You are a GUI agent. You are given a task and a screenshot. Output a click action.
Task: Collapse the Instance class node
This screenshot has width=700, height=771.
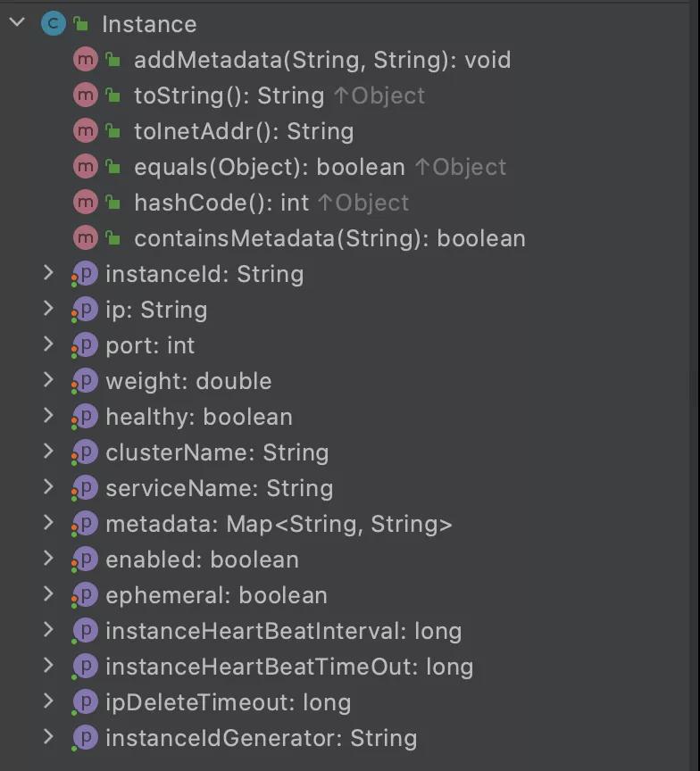point(16,23)
